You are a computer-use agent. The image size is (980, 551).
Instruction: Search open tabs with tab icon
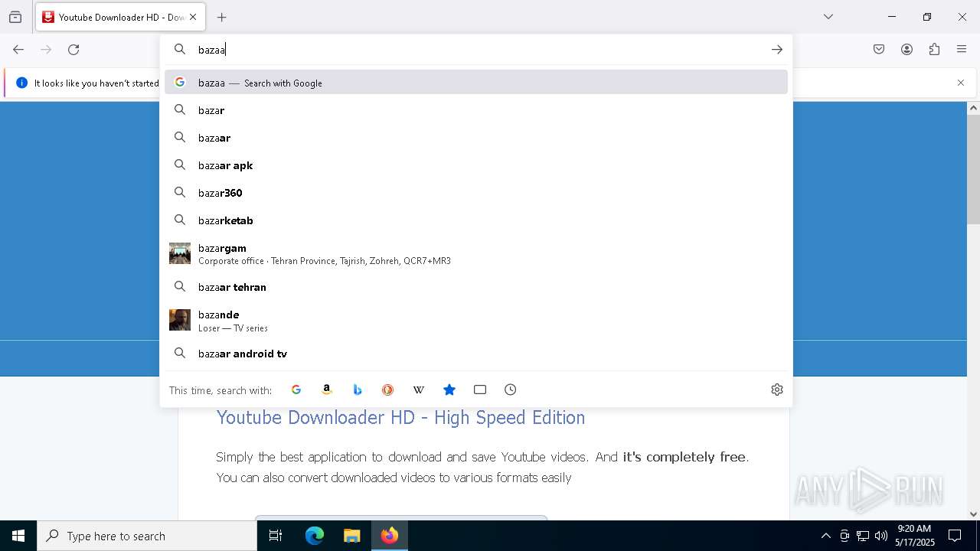(x=480, y=390)
